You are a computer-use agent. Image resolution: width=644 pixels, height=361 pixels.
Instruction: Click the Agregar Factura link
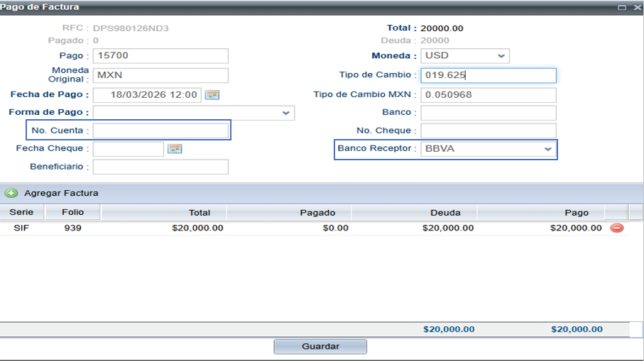[x=61, y=193]
